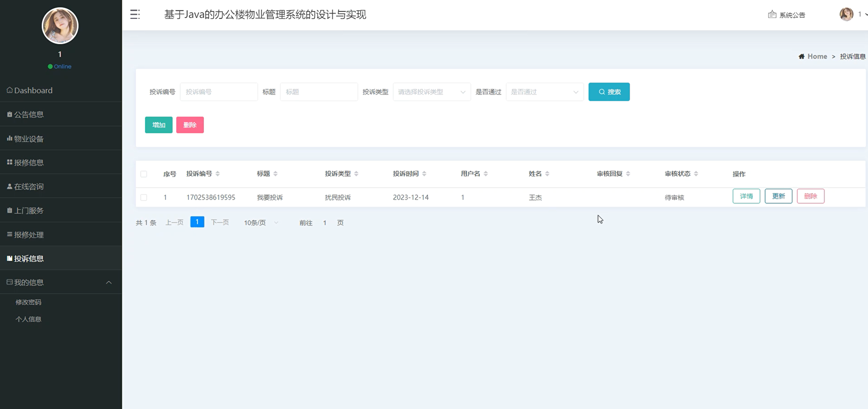
Task: Click the 系统公告 announcement icon
Action: 772,14
